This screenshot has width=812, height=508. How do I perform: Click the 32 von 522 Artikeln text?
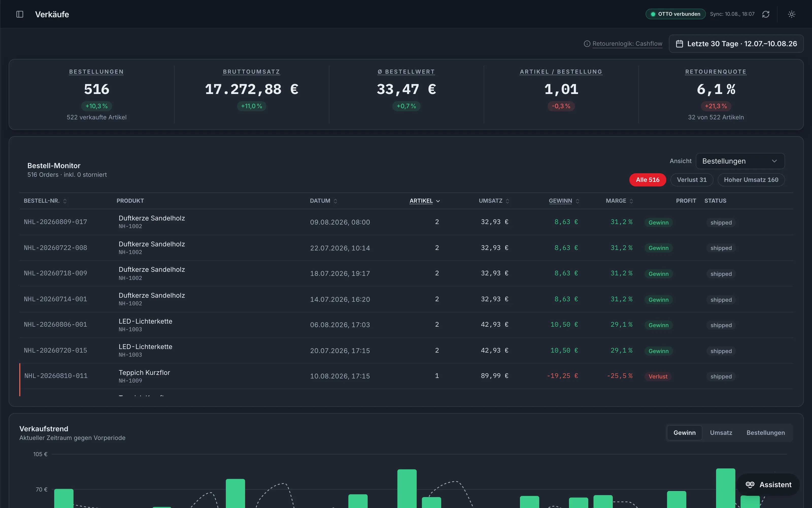point(716,117)
